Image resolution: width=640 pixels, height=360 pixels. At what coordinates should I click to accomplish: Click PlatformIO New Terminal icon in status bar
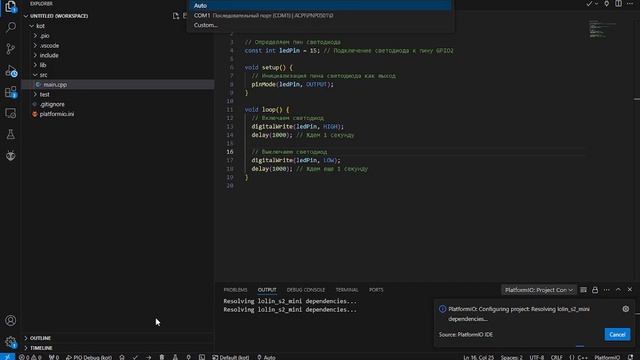pyautogui.click(x=202, y=357)
